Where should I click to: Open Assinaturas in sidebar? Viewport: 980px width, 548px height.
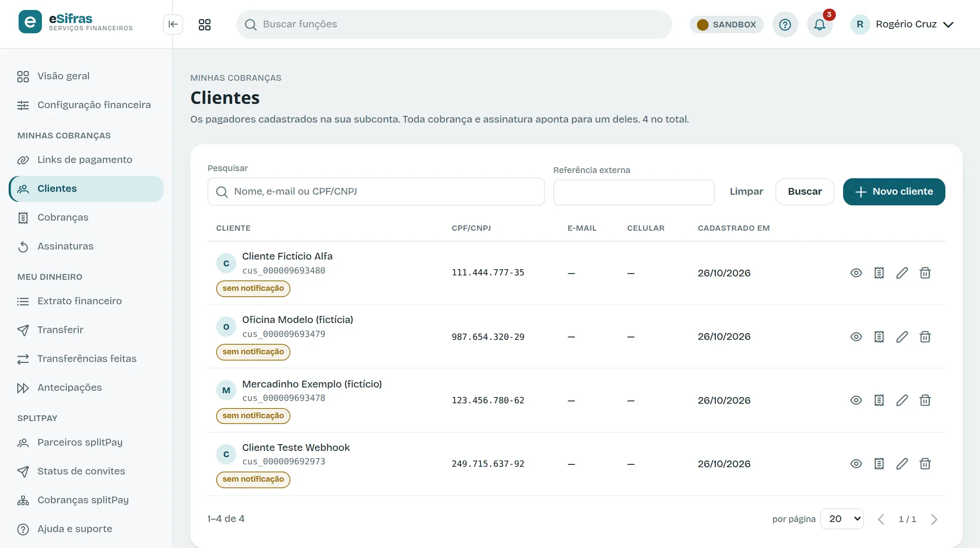[x=86, y=247]
